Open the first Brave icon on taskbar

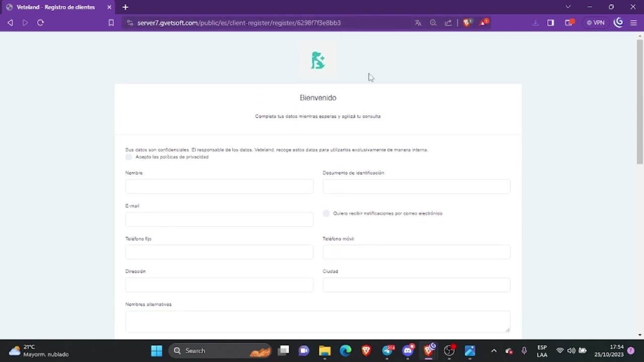point(366,350)
